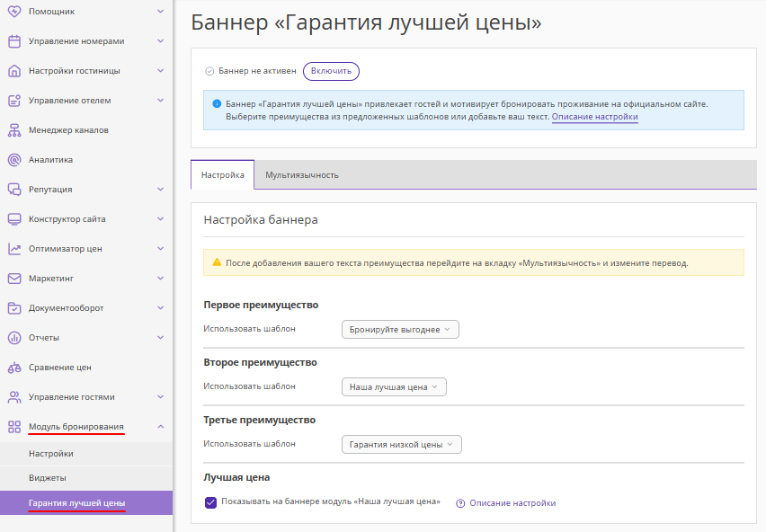Viewport: 766px width, 532px height.
Task: Expand the Настройки гостиницы chevron
Action: [x=160, y=71]
